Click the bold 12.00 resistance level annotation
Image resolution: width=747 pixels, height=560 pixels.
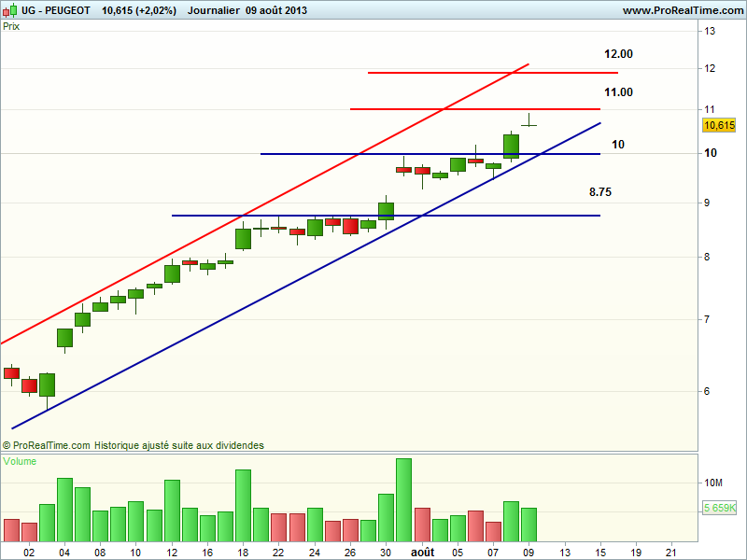coord(618,54)
